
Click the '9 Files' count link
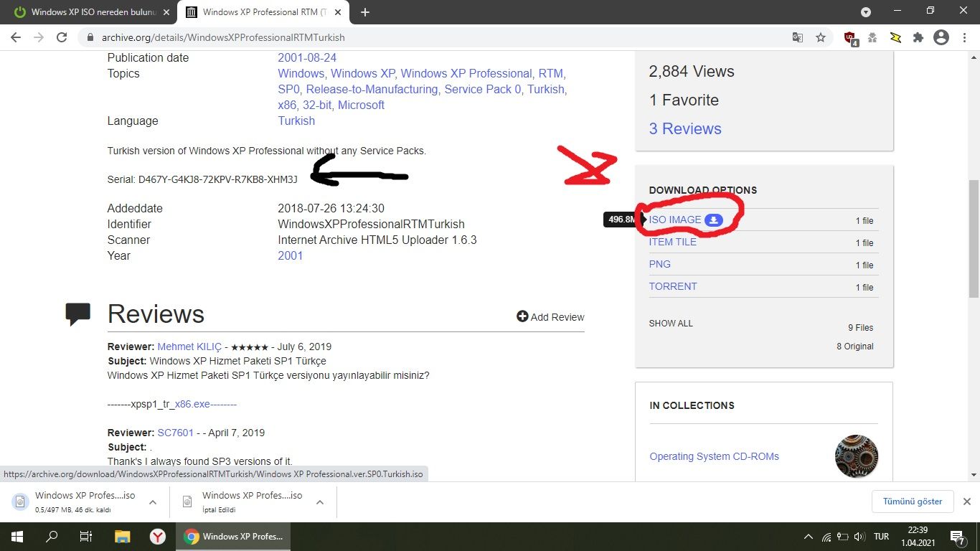(861, 328)
